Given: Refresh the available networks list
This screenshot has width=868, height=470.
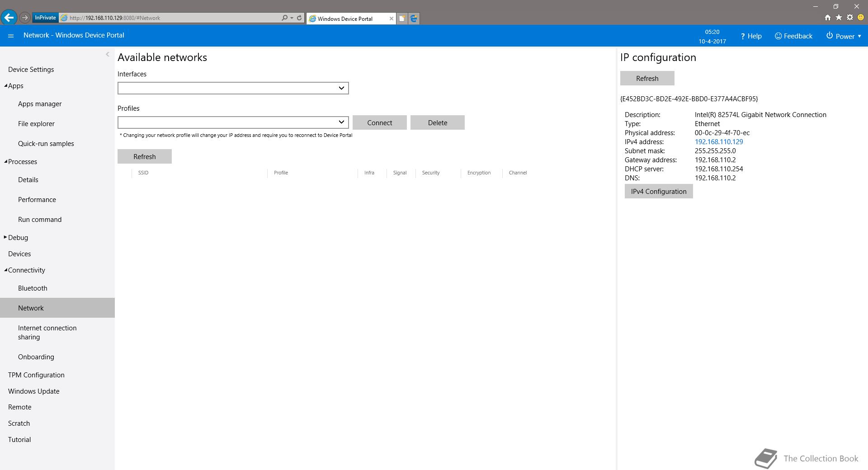Looking at the screenshot, I should tap(145, 156).
